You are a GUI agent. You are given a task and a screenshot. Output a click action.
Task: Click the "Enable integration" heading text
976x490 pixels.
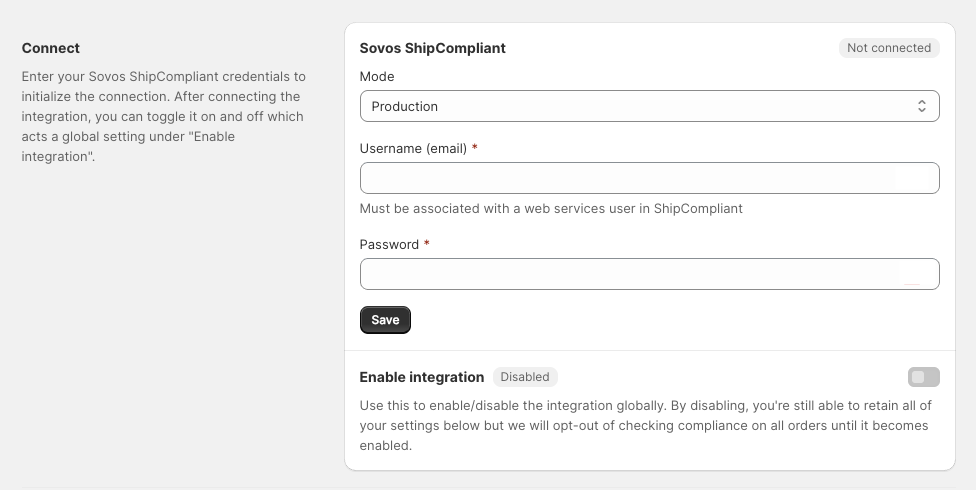tap(421, 377)
